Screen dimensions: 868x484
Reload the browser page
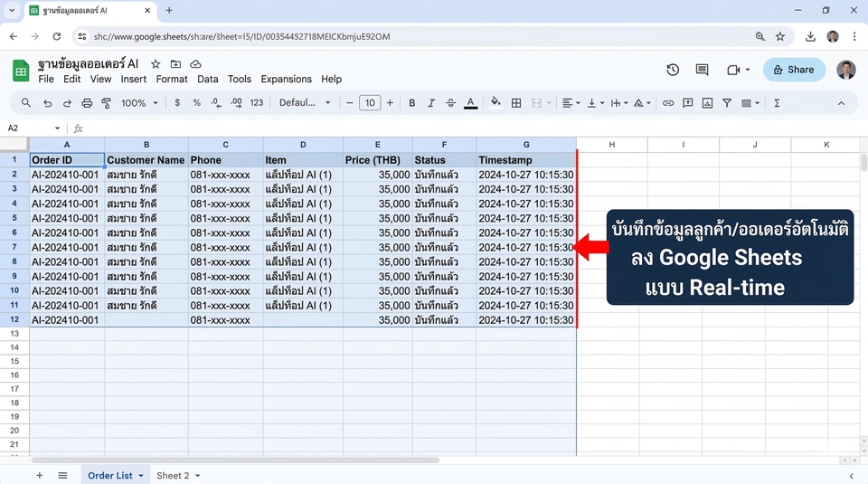coord(56,36)
